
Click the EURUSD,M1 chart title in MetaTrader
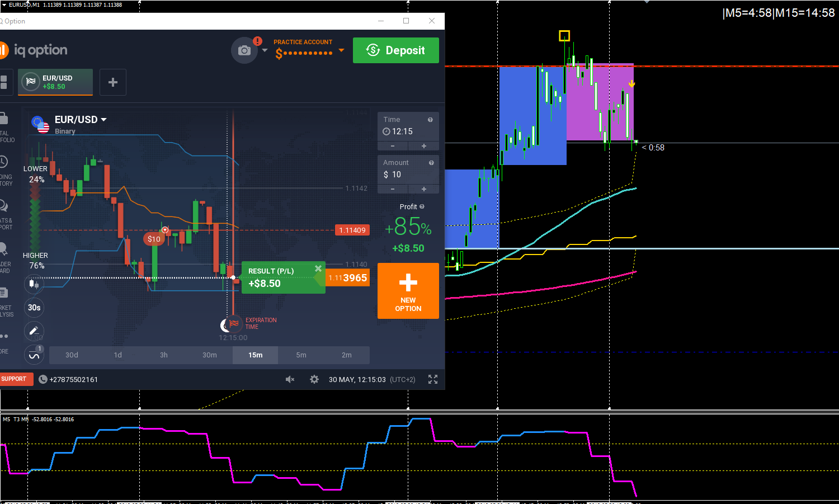pos(24,4)
